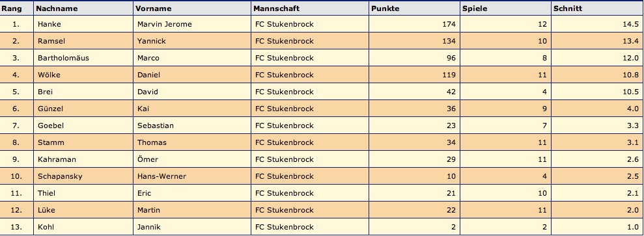Select the rank 13. cell
Screen dimensions: 644x236
click(16, 227)
